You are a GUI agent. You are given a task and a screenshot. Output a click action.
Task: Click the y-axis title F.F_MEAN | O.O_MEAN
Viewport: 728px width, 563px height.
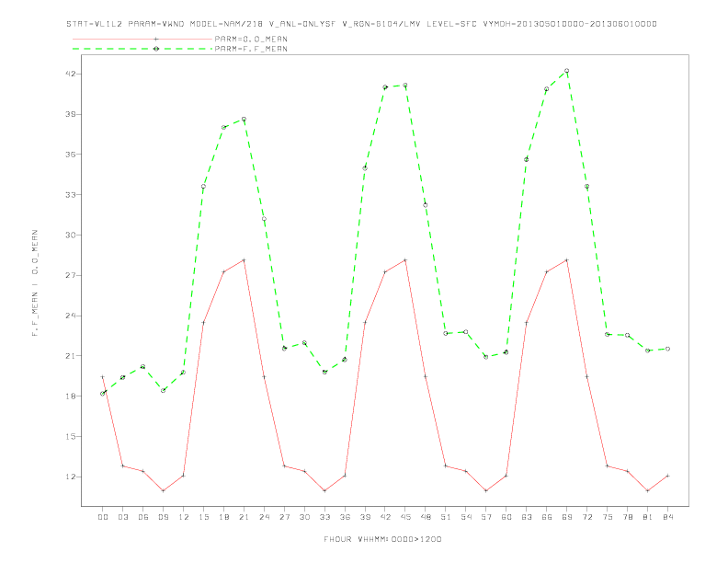coord(35,283)
